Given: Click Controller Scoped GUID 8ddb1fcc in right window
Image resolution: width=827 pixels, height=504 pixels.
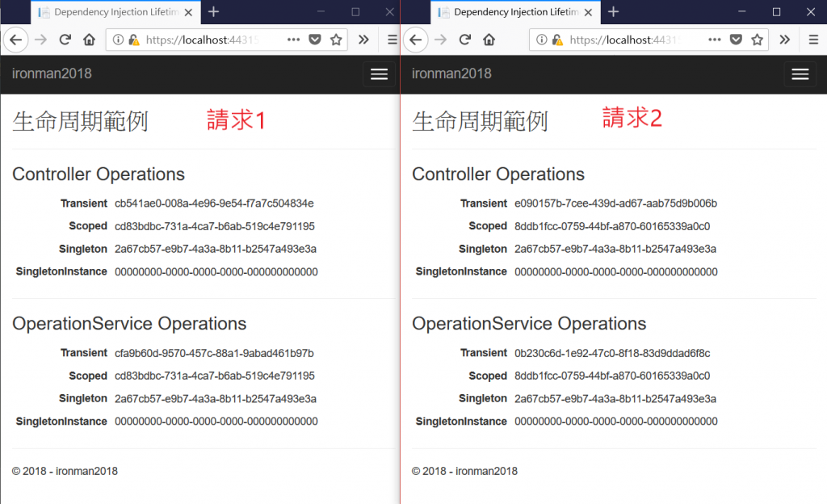Looking at the screenshot, I should 612,226.
